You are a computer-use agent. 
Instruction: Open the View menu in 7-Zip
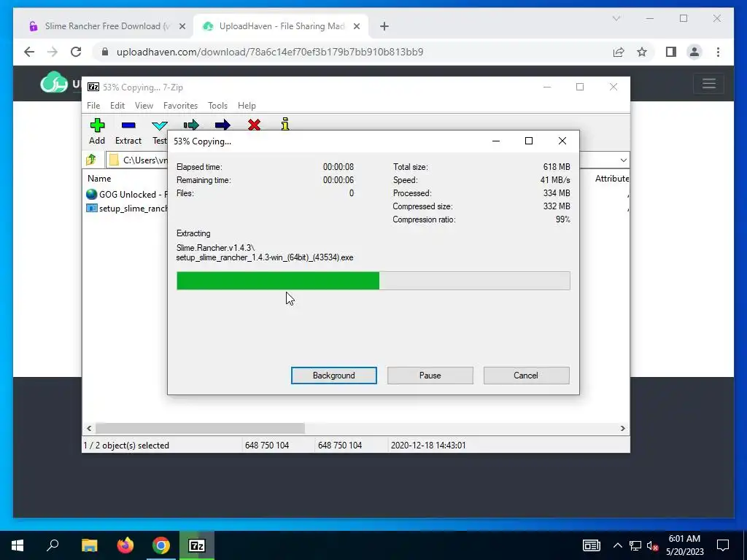point(144,106)
